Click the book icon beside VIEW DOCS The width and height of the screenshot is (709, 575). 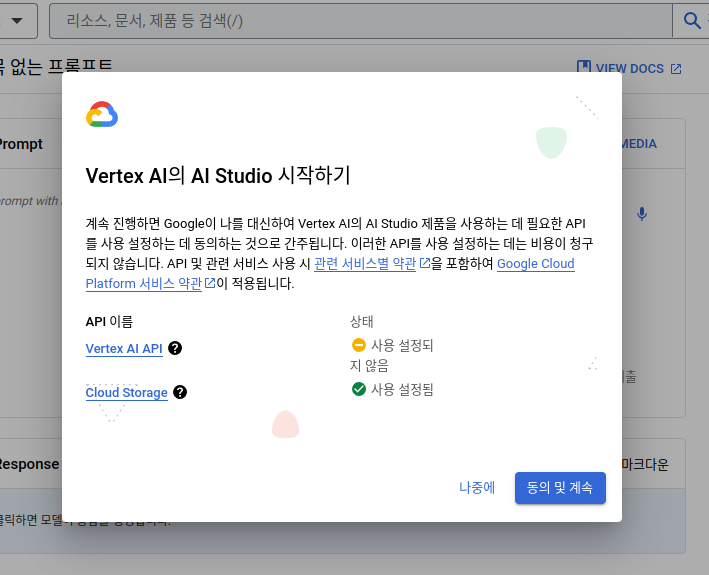pyautogui.click(x=584, y=68)
